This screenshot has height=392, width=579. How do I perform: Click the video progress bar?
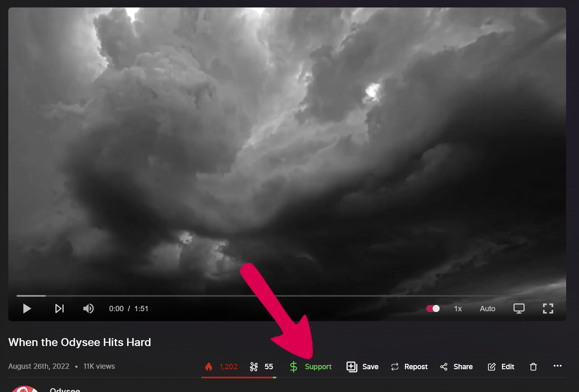tap(287, 296)
